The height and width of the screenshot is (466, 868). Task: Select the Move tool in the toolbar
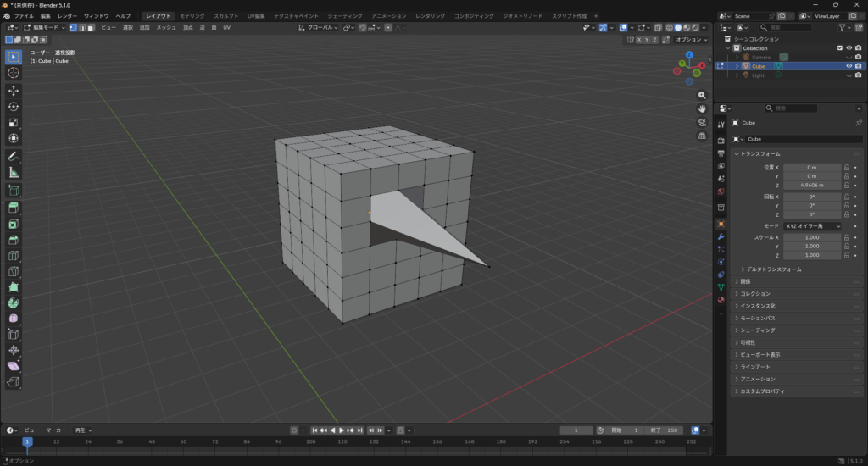click(14, 90)
